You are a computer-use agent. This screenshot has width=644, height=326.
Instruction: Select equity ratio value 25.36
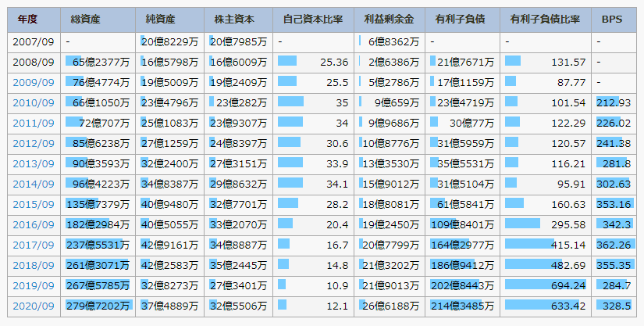pyautogui.click(x=334, y=63)
